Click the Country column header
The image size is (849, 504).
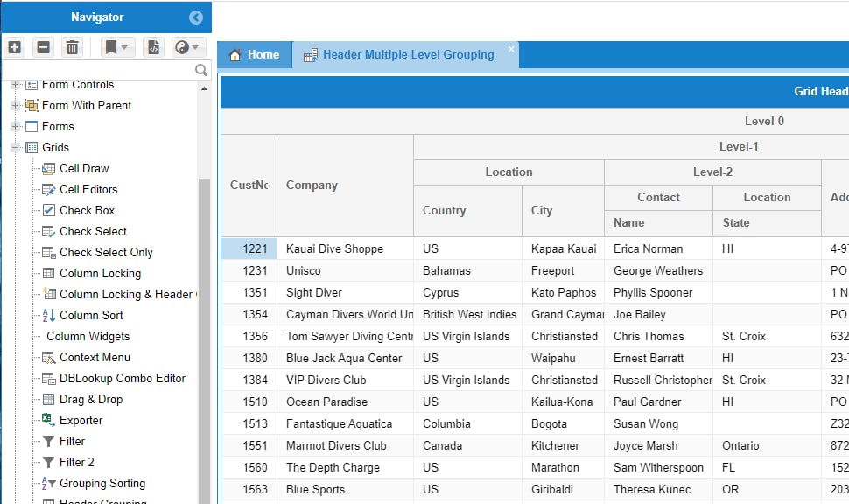(x=467, y=211)
